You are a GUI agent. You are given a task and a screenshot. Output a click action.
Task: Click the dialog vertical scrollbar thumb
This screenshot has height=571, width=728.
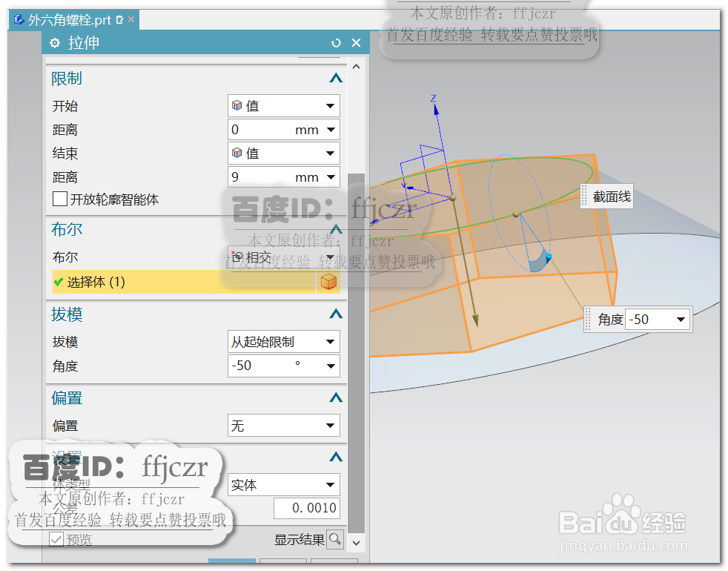point(356,354)
